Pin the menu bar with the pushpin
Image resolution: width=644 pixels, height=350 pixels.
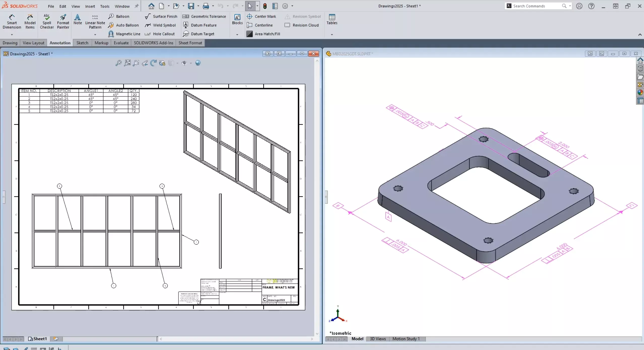pos(137,6)
